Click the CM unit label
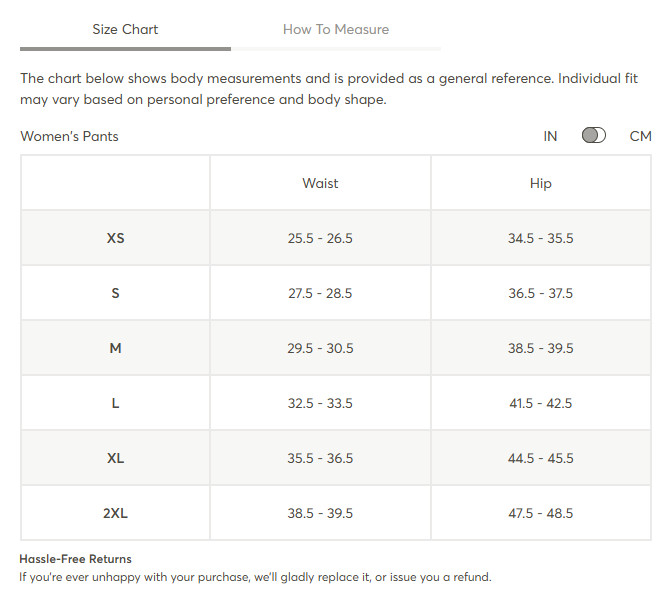668x612 pixels. [x=640, y=136]
